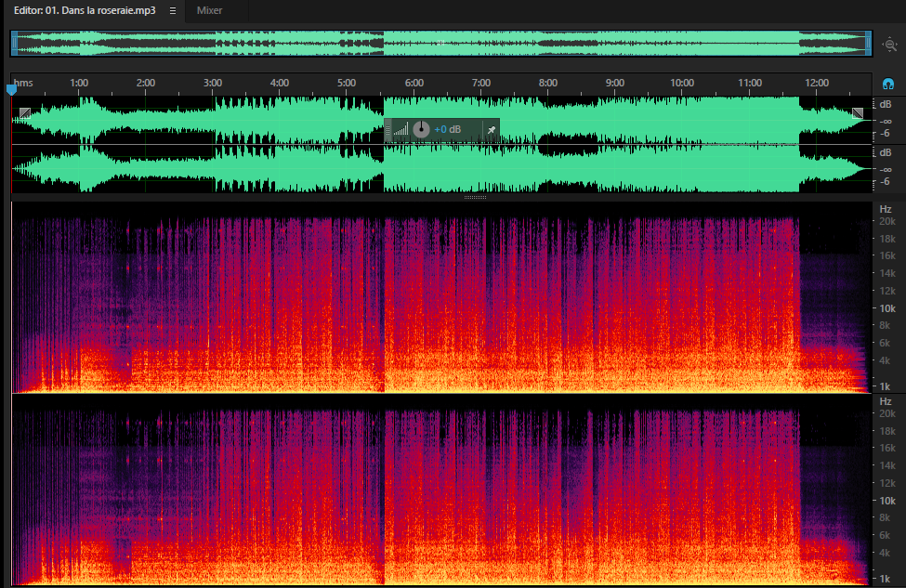Click the waveform overview navigator bar
This screenshot has width=906, height=588.
click(440, 44)
